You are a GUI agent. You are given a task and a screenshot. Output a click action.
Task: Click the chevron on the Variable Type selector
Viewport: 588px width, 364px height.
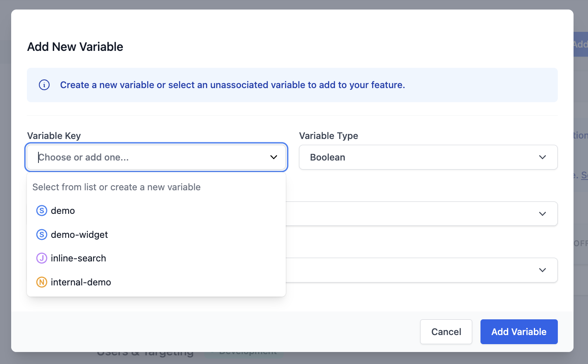(543, 157)
